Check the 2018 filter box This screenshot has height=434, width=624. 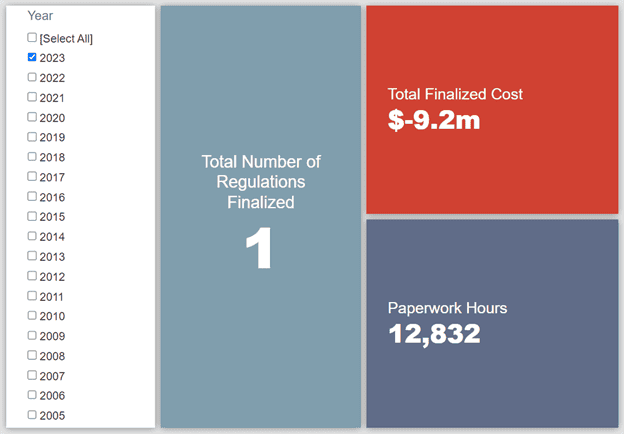(32, 157)
